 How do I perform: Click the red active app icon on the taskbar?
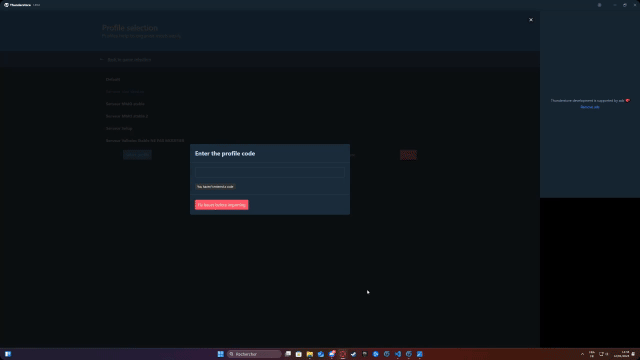pos(343,354)
